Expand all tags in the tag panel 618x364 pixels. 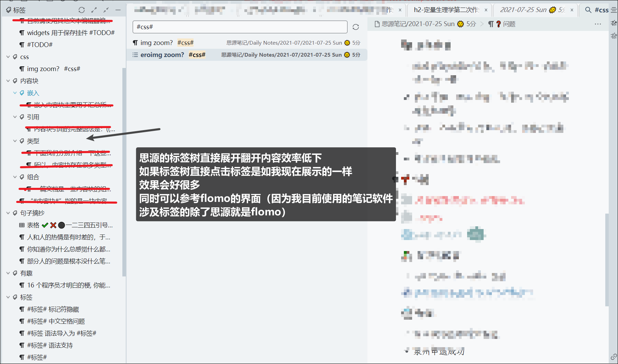point(94,10)
